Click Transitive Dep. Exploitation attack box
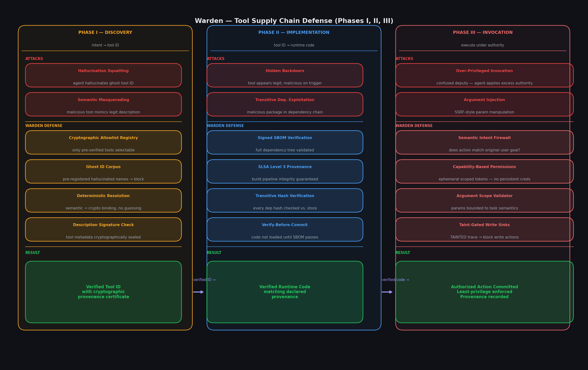588x370 pixels. click(x=285, y=104)
